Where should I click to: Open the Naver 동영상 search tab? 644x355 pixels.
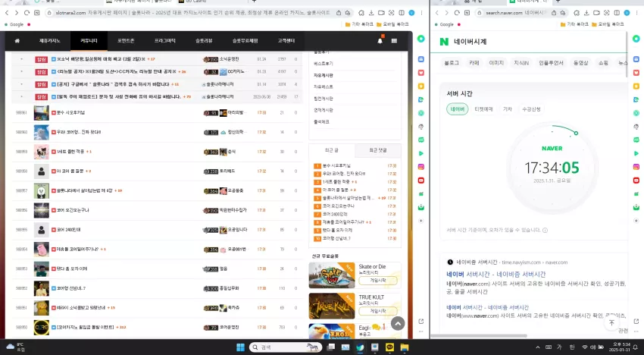[581, 63]
